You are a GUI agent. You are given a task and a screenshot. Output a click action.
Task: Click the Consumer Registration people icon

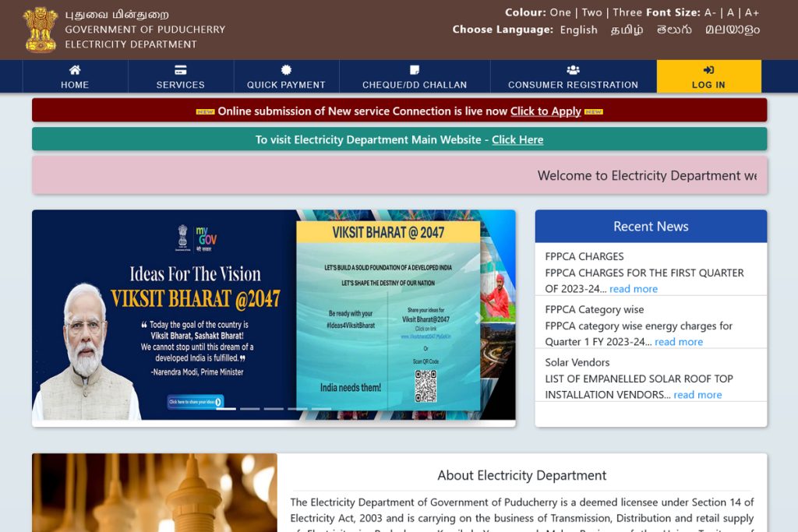[x=573, y=70]
